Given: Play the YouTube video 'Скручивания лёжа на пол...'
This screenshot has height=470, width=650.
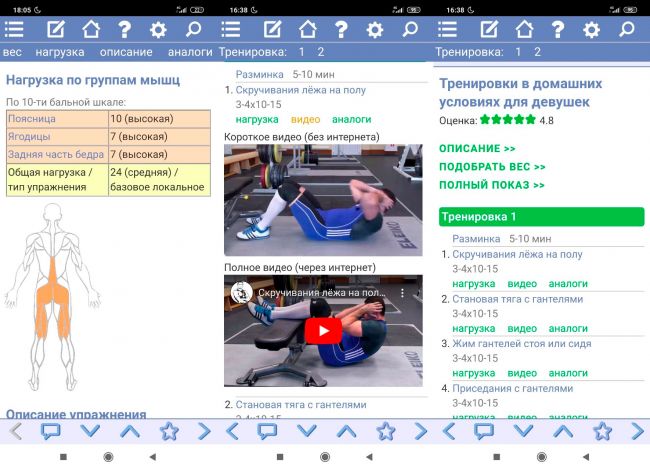Looking at the screenshot, I should pos(323,331).
